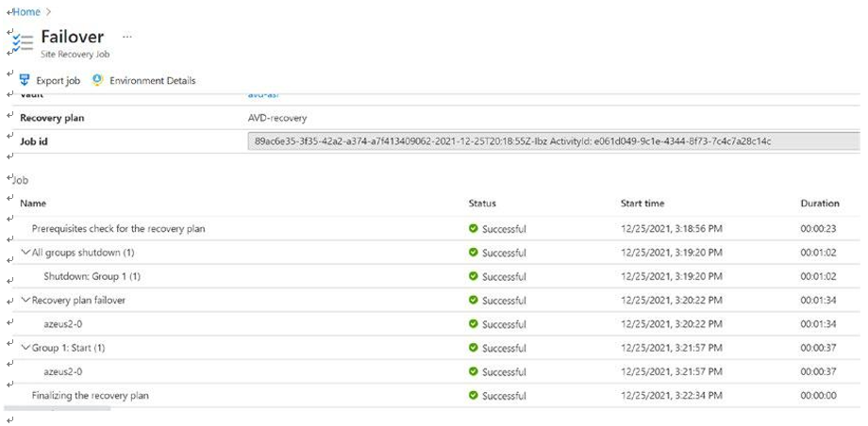Image resolution: width=868 pixels, height=426 pixels.
Task: Click start time 12/25/2021, 3:18:56 PM
Action: tap(672, 228)
